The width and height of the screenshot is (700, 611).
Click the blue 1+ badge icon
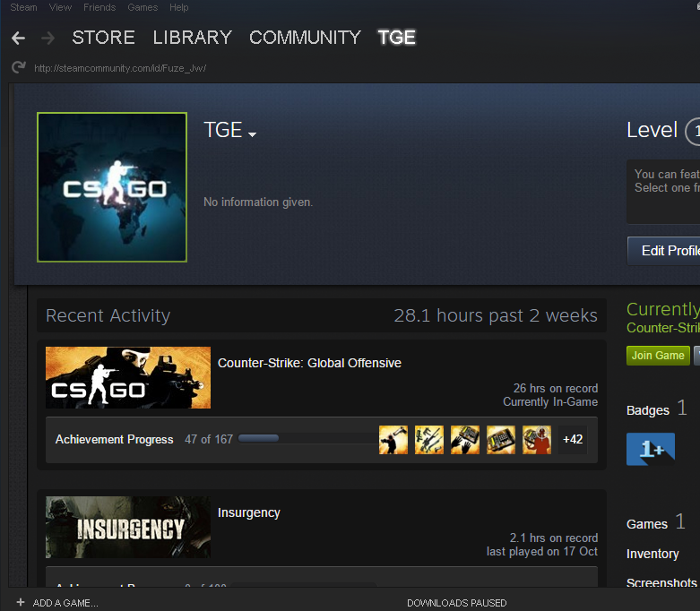[x=651, y=449]
